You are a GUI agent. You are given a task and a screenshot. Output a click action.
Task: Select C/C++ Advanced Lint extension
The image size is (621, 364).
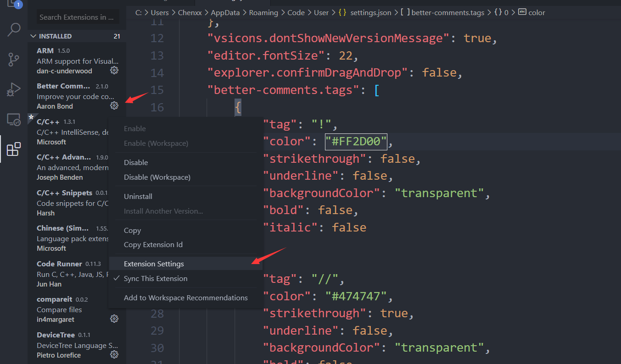point(68,167)
